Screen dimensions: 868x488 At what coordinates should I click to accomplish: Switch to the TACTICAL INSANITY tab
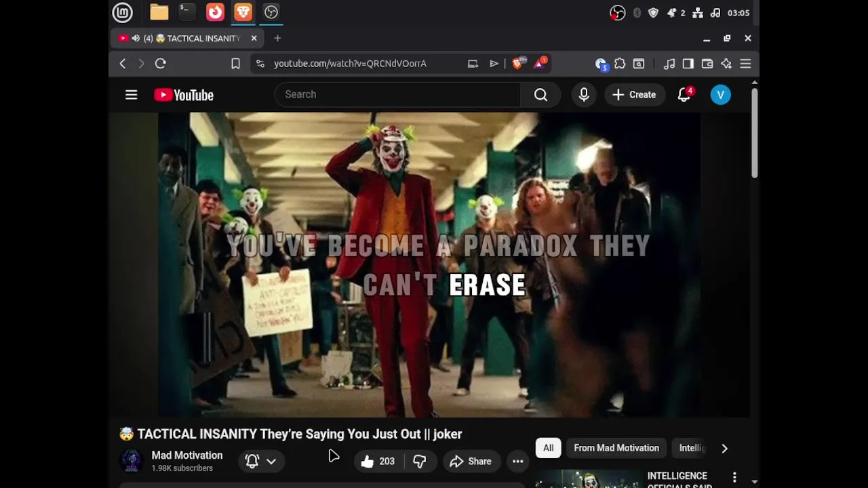point(186,39)
